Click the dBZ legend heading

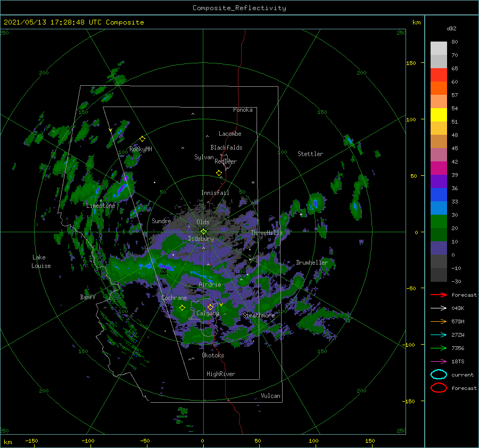451,28
